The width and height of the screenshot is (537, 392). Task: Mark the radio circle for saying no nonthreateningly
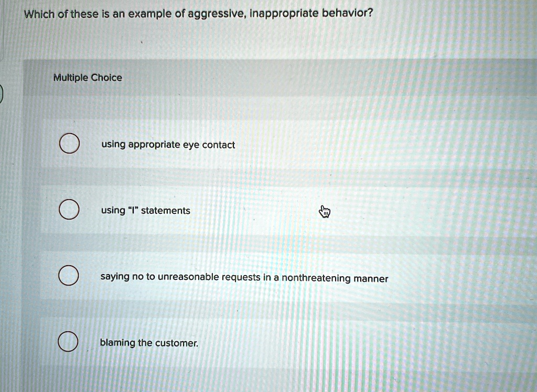click(69, 277)
